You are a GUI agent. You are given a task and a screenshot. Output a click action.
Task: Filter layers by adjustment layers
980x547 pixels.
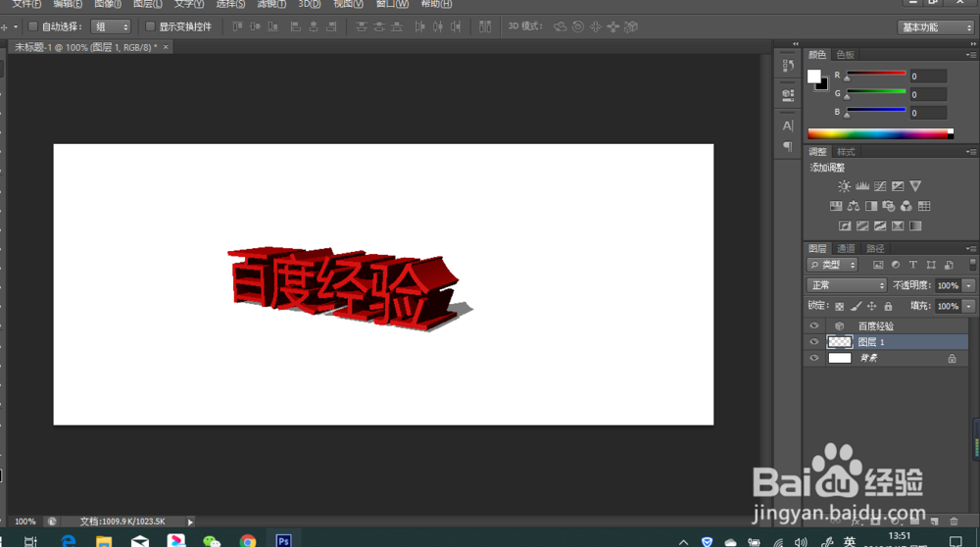click(896, 265)
